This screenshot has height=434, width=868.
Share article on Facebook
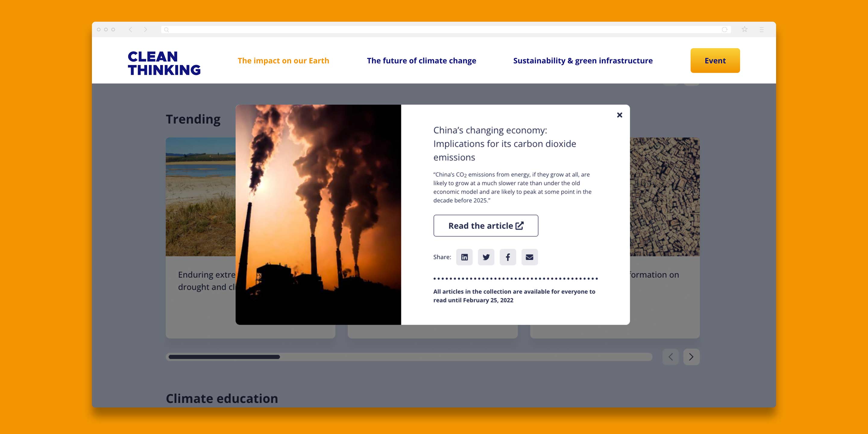[508, 257]
